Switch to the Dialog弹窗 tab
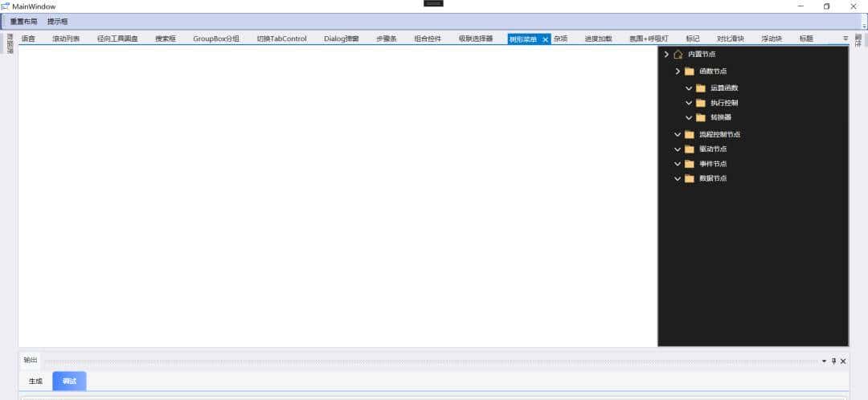Screen dimensions: 868x400 [x=342, y=39]
